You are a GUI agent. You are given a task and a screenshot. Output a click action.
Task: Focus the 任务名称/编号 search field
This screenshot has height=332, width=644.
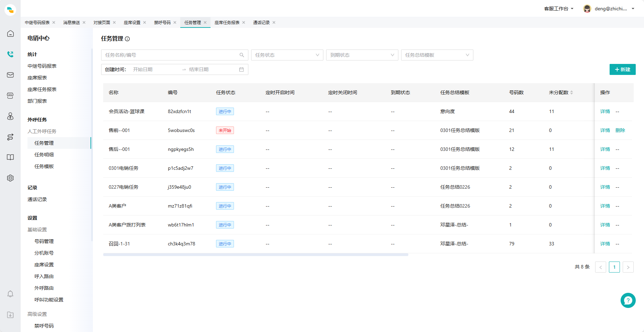[x=175, y=55]
